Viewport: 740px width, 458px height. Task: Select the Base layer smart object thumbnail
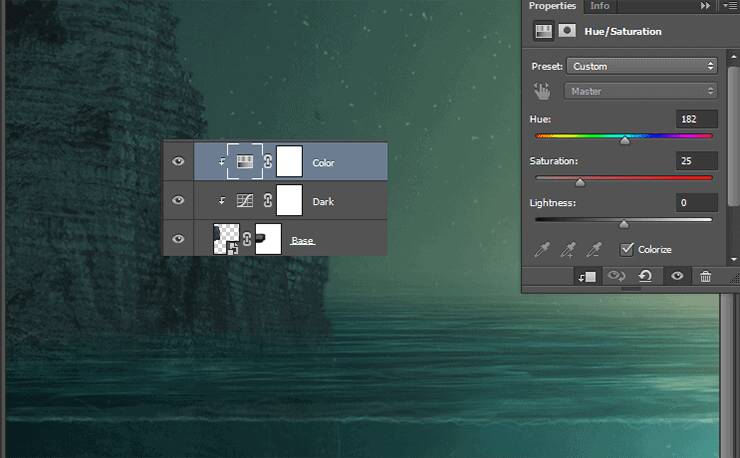pos(227,239)
